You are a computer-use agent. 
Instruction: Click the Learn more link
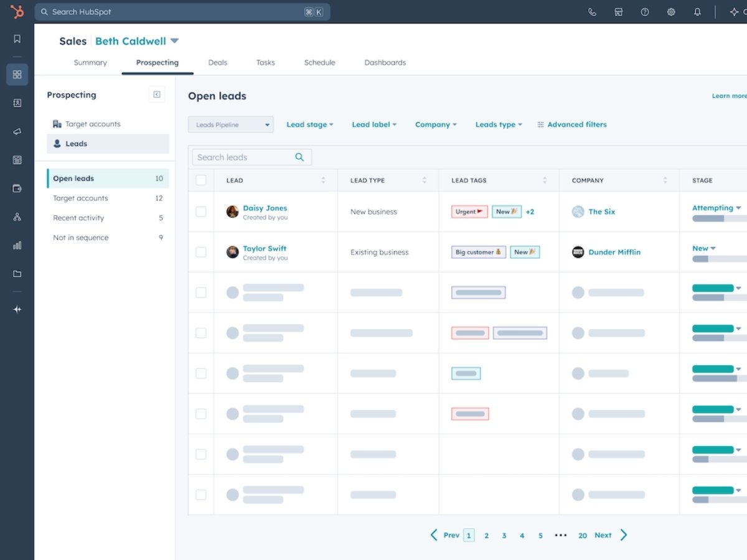tap(729, 96)
